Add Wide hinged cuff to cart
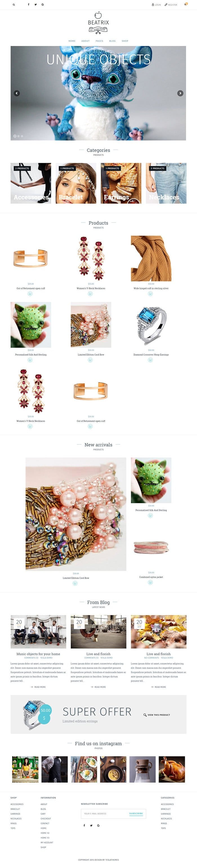 click(x=151, y=294)
